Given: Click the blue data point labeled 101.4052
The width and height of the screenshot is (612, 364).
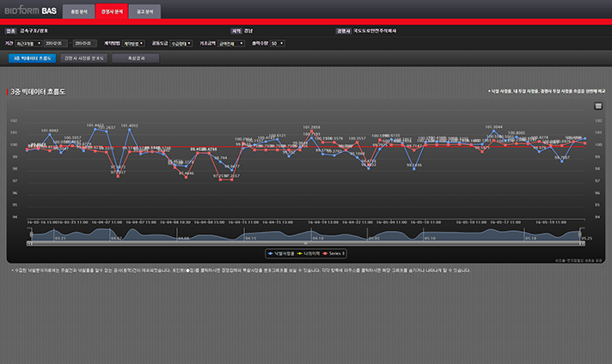Looking at the screenshot, I should [130, 130].
